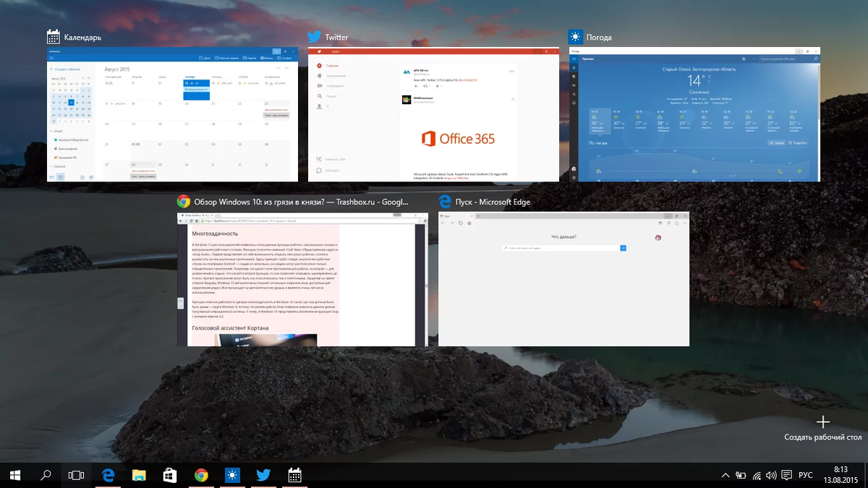Select the Microsoft Edge window thumbnail
The height and width of the screenshot is (488, 868).
click(564, 279)
